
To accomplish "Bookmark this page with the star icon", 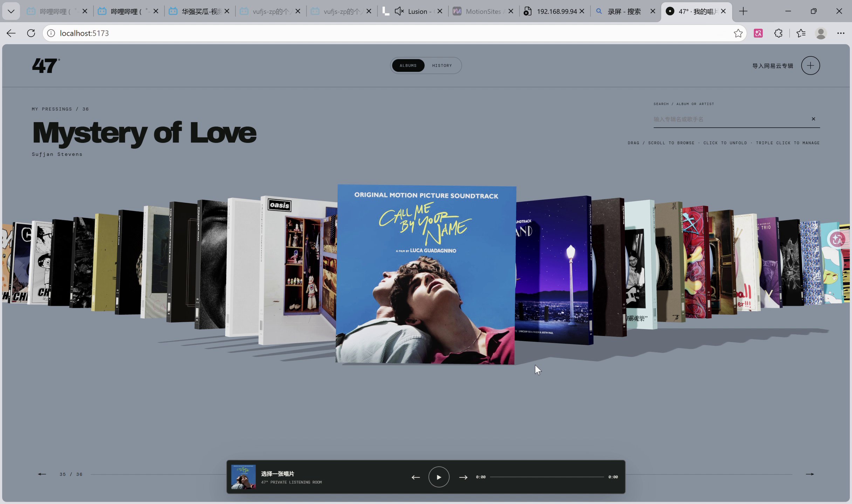I will point(738,33).
